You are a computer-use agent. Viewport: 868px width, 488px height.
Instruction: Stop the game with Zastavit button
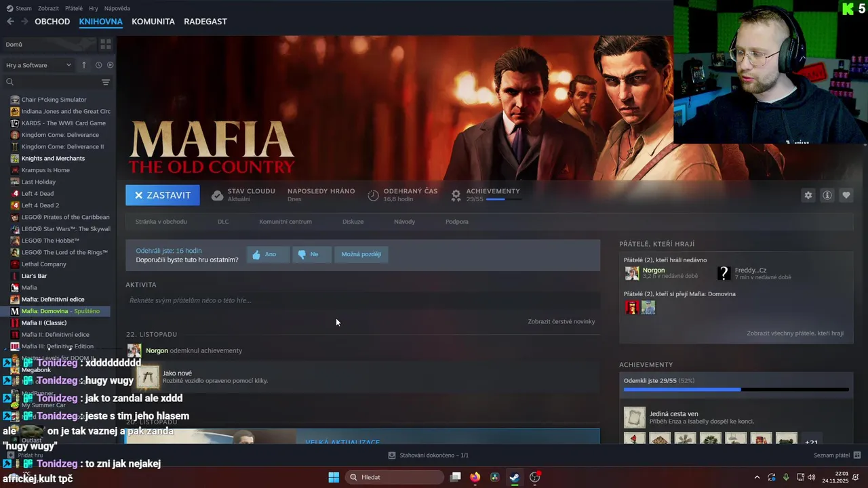[x=163, y=195]
